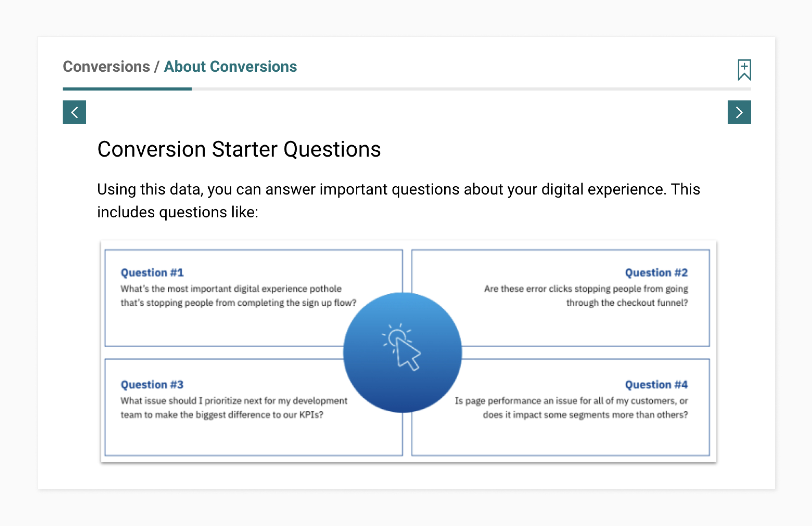This screenshot has height=526, width=812.
Task: Click the gray unfilled part of progress bar
Action: [x=471, y=89]
